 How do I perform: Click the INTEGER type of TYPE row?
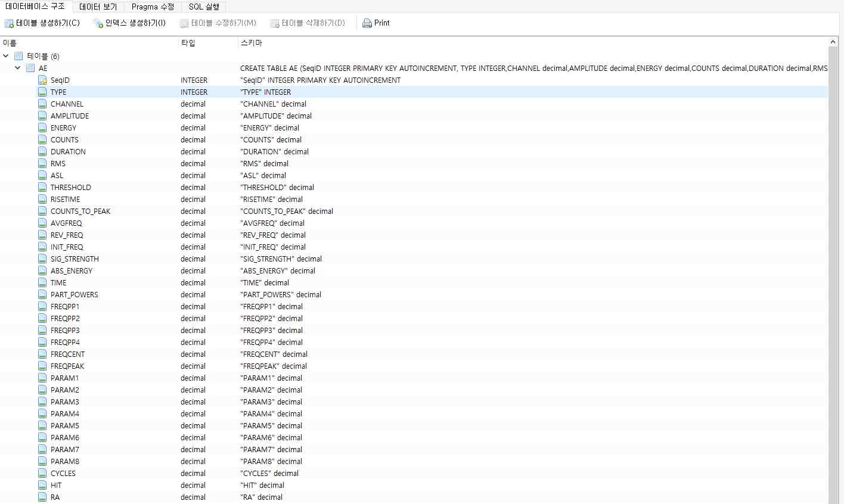click(194, 92)
